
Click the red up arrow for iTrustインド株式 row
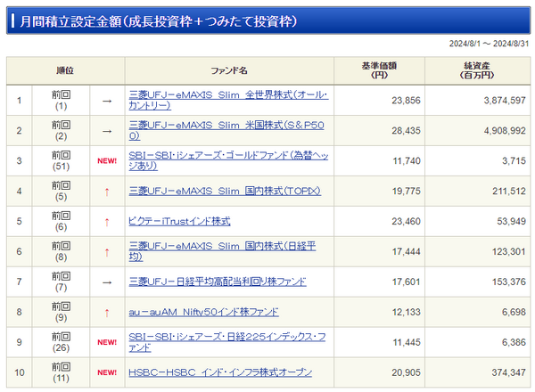click(107, 222)
